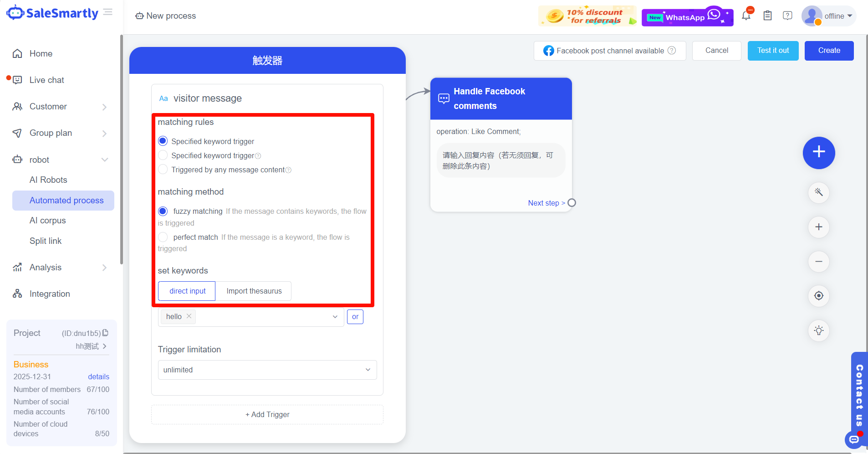Click the Test it out button
The height and width of the screenshot is (454, 868).
coord(773,51)
